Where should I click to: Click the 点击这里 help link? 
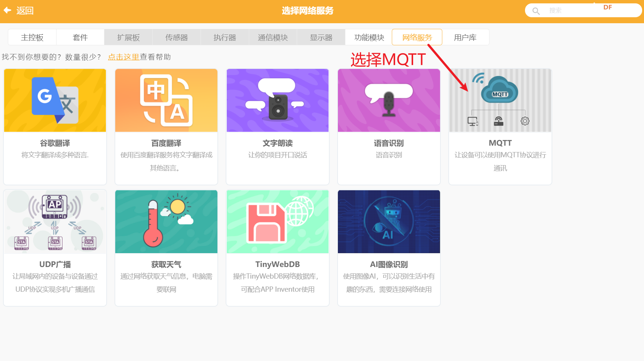click(x=123, y=57)
